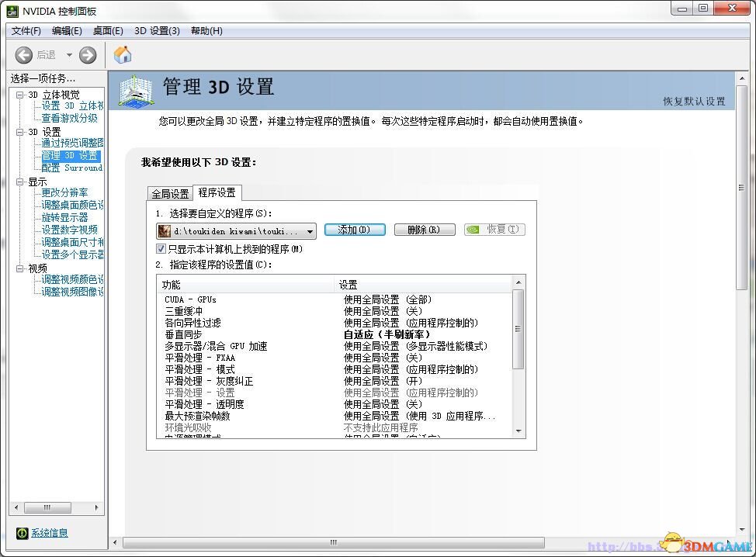Select 平滑处理 - FXAA row

point(335,358)
